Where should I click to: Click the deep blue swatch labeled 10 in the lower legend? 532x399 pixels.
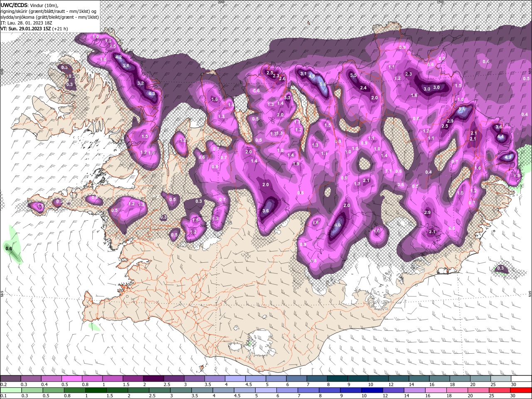click(372, 390)
